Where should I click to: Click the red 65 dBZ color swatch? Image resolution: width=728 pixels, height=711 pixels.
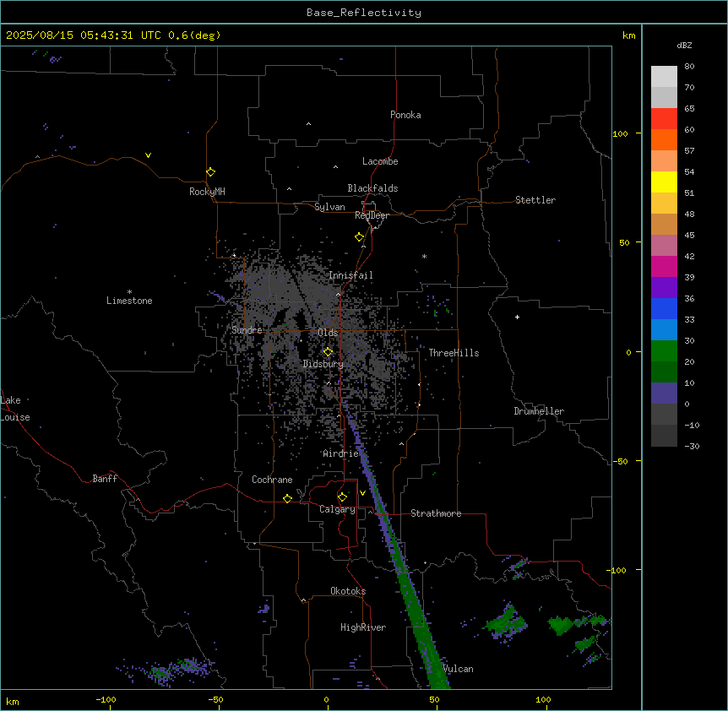[x=664, y=118]
